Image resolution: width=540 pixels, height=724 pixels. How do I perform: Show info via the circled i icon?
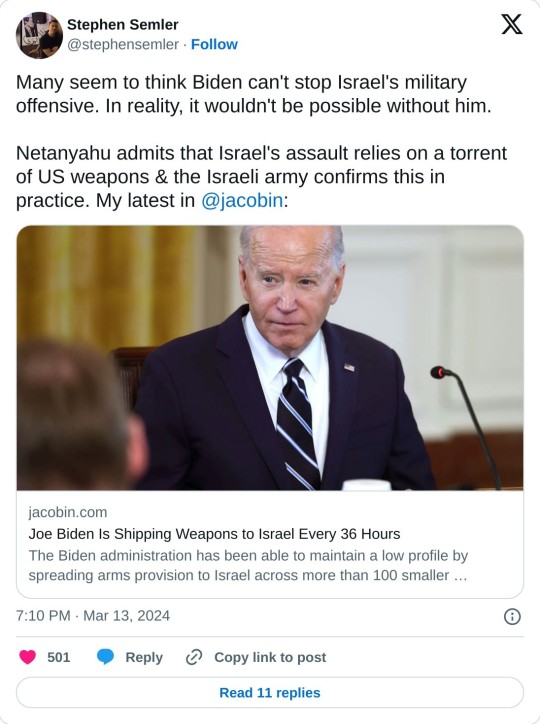click(x=512, y=616)
